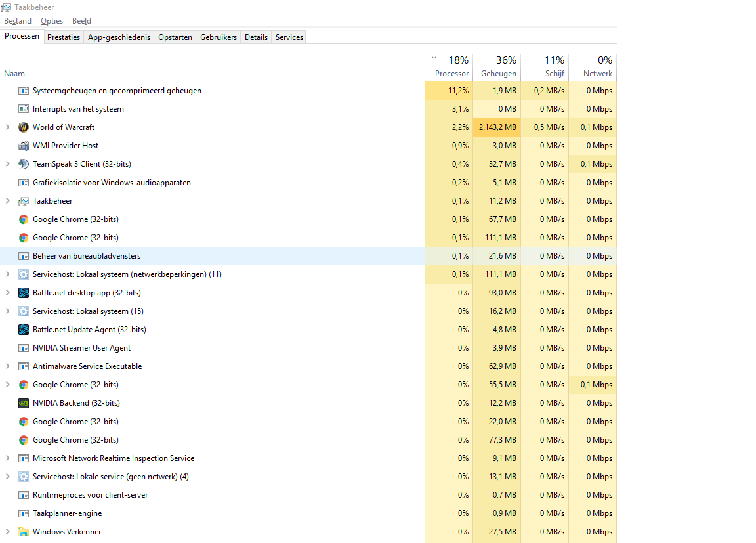Open the Opties menu
Screen dimensions: 756x543
[x=52, y=21]
